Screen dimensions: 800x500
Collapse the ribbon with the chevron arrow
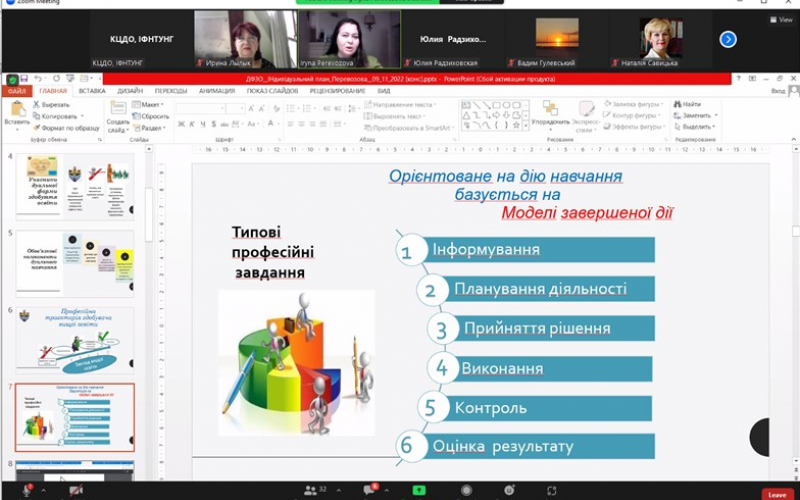[x=793, y=139]
